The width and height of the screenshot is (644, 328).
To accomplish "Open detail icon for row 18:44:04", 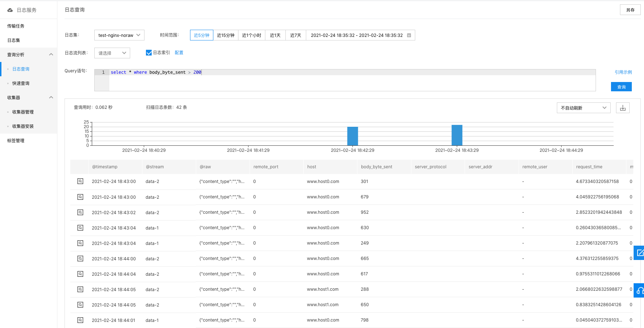I will [x=80, y=274].
